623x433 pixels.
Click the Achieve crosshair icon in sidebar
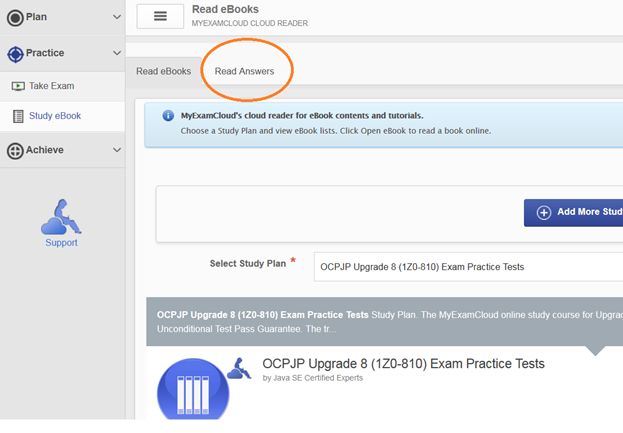click(x=15, y=151)
